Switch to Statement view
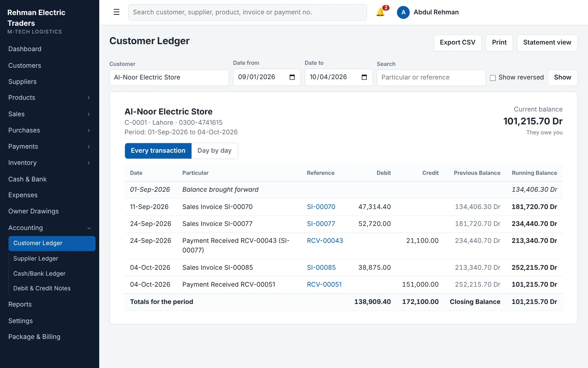The height and width of the screenshot is (368, 588). coord(547,43)
